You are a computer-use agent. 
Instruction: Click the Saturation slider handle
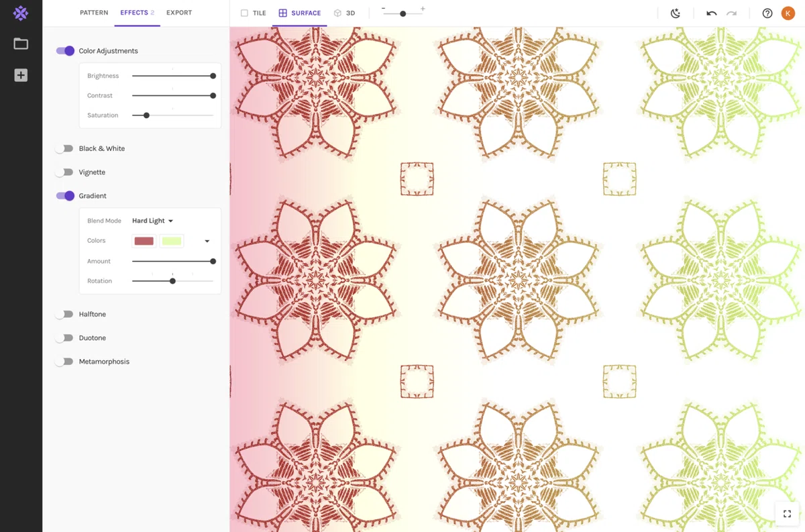click(146, 115)
